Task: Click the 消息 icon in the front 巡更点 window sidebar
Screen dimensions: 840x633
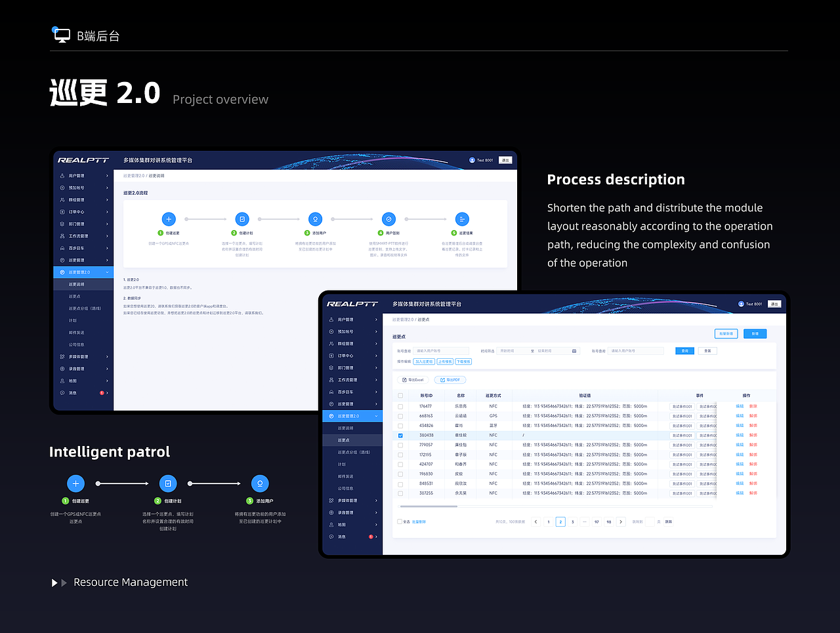Action: coord(331,537)
